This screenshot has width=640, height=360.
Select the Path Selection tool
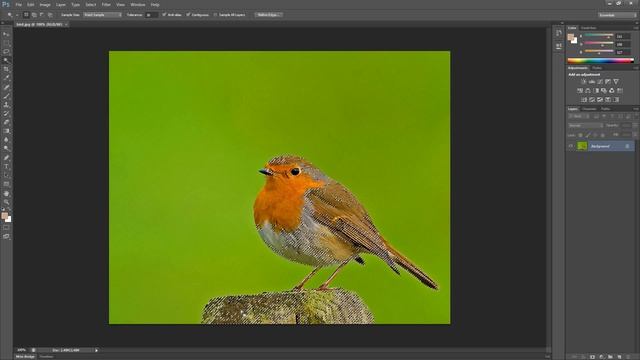pyautogui.click(x=6, y=175)
